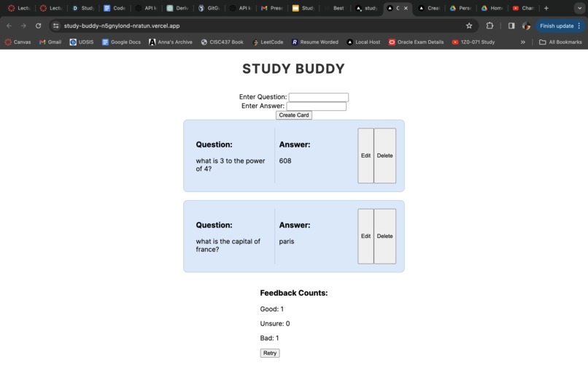Image resolution: width=588 pixels, height=368 pixels.
Task: Focus the Enter Answer input field
Action: (316, 107)
